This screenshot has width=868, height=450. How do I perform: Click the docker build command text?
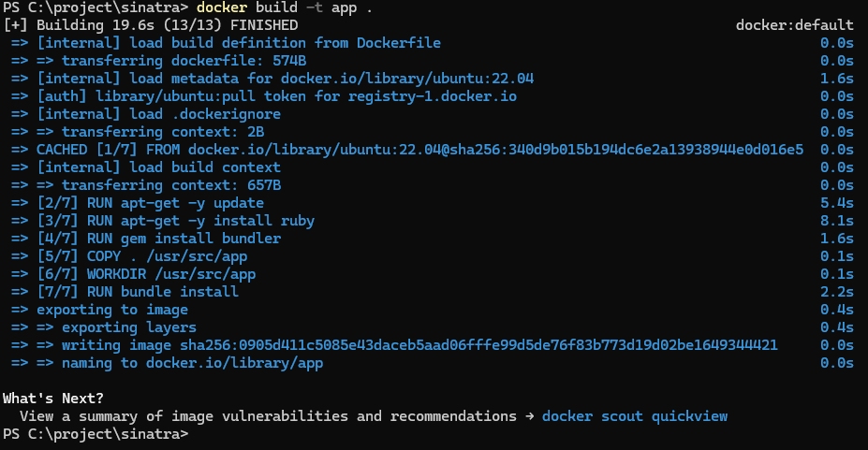tap(281, 7)
